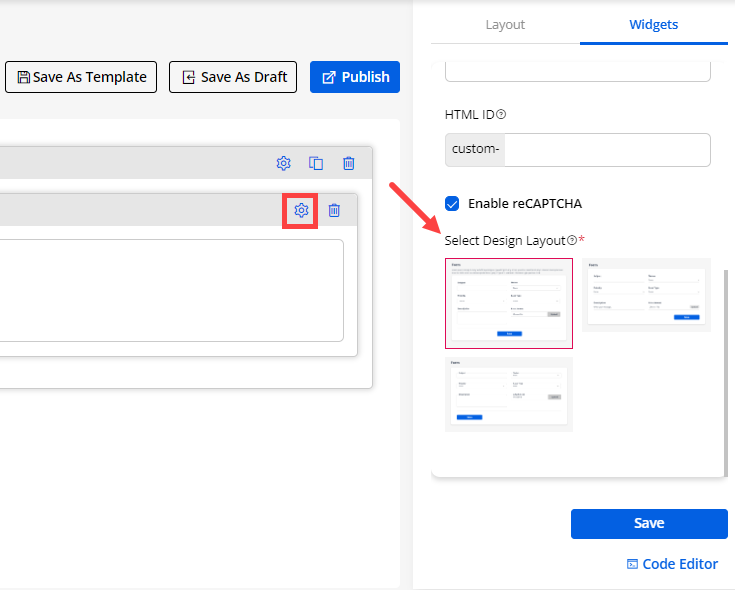Delete the inner widget with trash icon

click(x=334, y=210)
